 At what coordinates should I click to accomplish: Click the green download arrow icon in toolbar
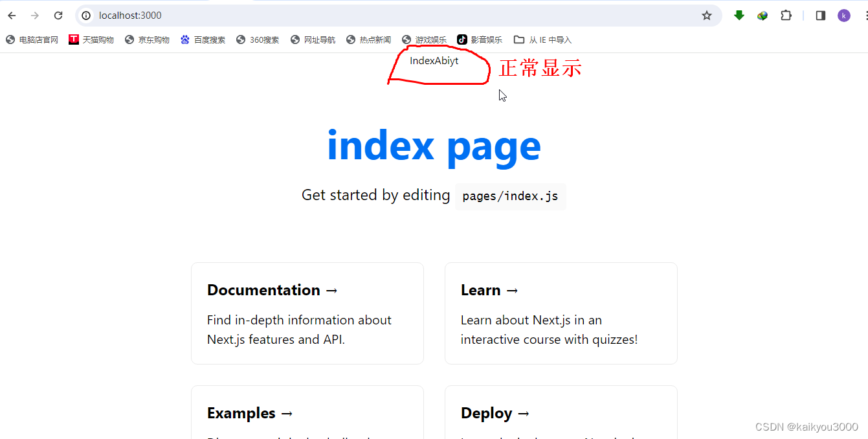click(739, 15)
